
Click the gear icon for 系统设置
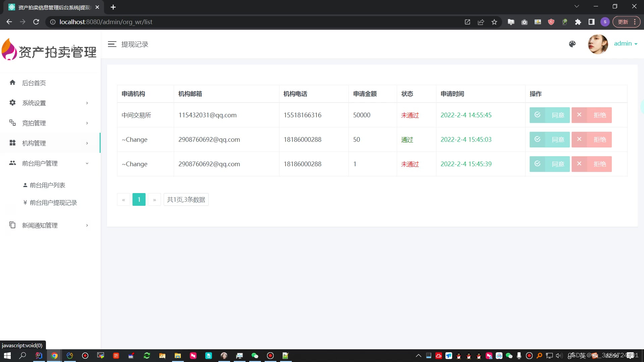coord(12,103)
